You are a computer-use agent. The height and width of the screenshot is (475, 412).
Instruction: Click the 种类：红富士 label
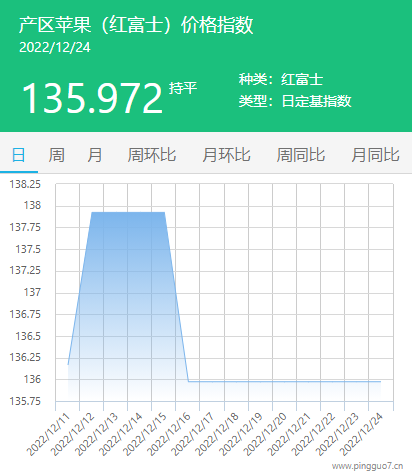[x=281, y=79]
